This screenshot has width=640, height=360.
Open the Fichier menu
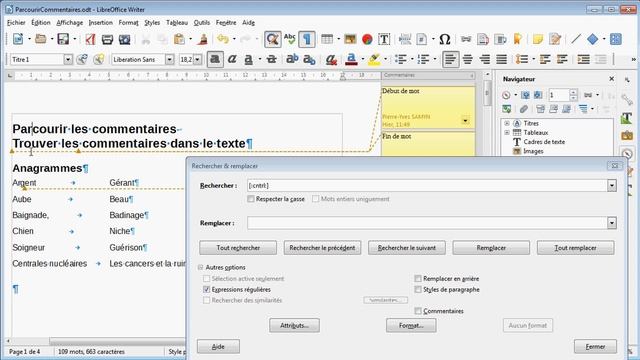tap(16, 23)
